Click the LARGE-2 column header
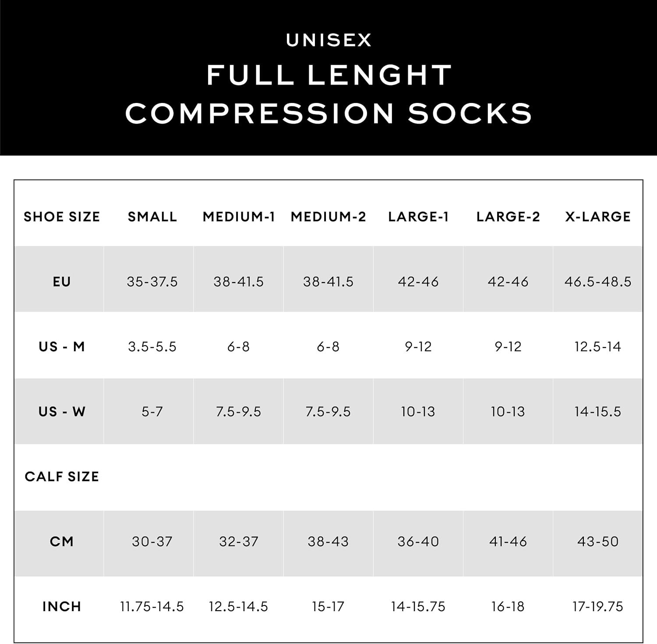This screenshot has width=657, height=644. pyautogui.click(x=508, y=217)
